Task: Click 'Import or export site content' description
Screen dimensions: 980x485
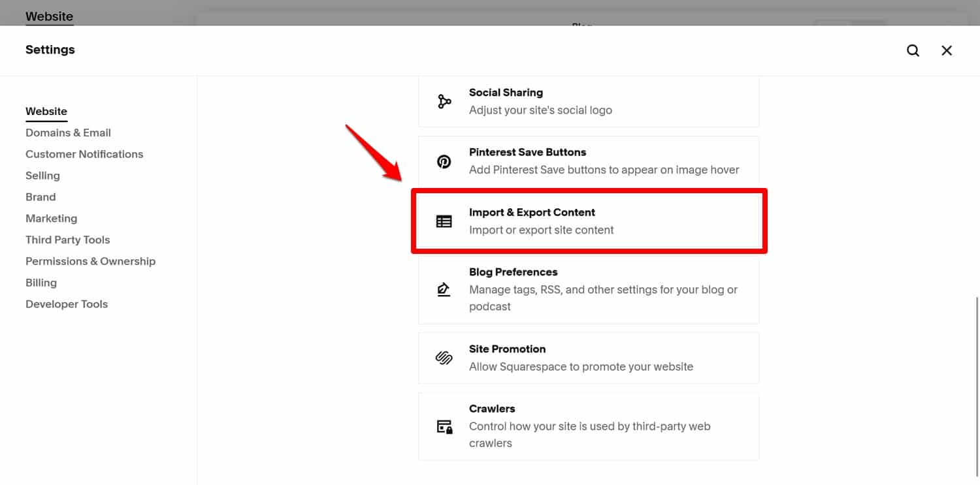Action: coord(541,230)
